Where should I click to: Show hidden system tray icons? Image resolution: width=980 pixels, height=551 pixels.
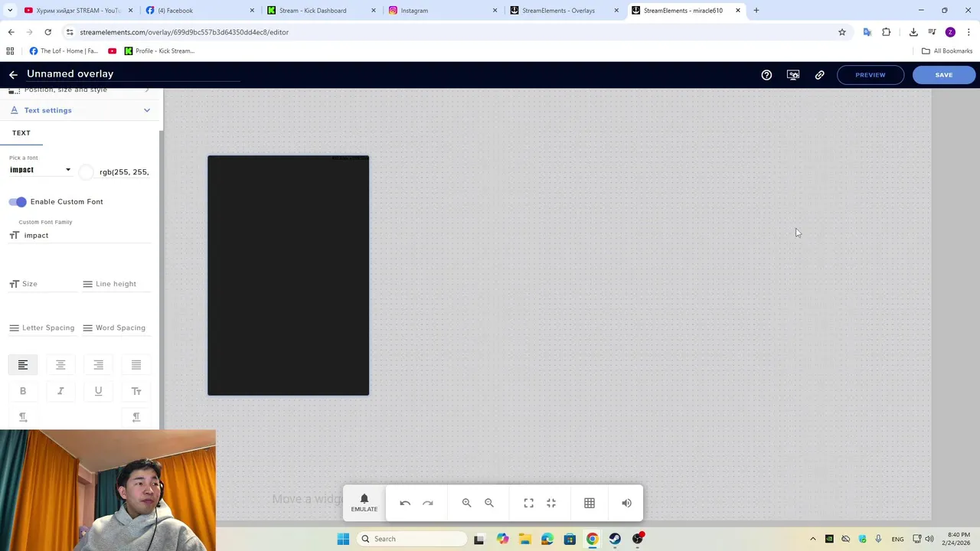(813, 539)
